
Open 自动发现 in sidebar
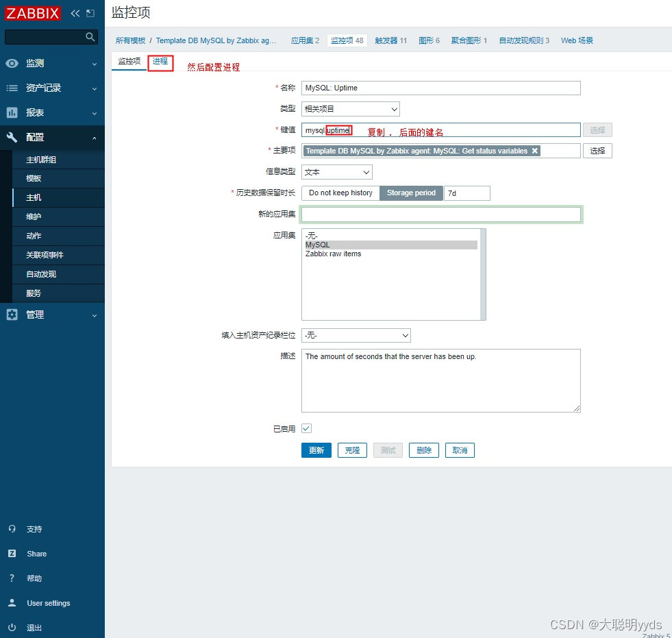click(x=58, y=274)
